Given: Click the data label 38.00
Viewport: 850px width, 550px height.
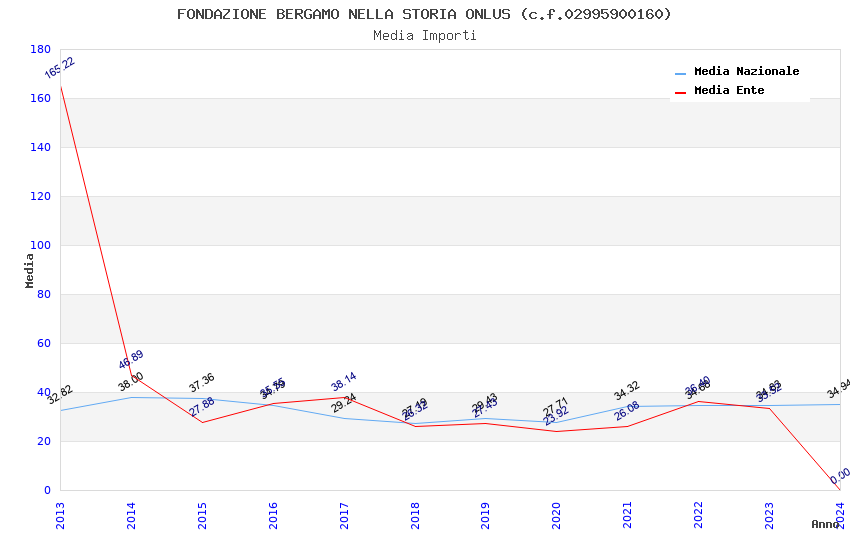Looking at the screenshot, I should (x=131, y=381).
